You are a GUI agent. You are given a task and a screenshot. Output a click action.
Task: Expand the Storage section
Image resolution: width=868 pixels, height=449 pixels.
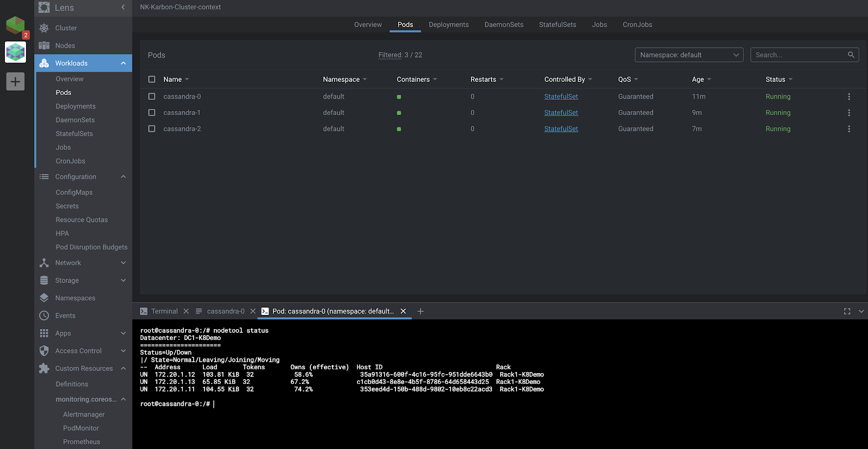point(123,280)
